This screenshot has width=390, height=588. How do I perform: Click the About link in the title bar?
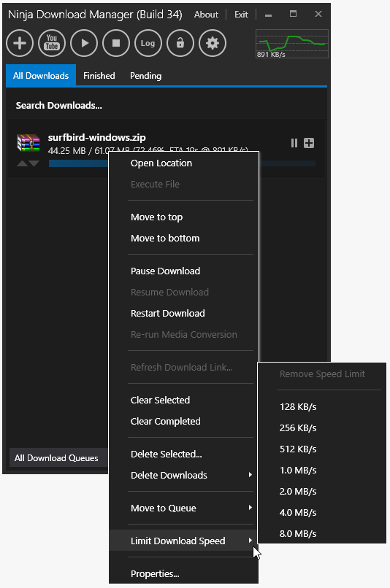coord(206,15)
